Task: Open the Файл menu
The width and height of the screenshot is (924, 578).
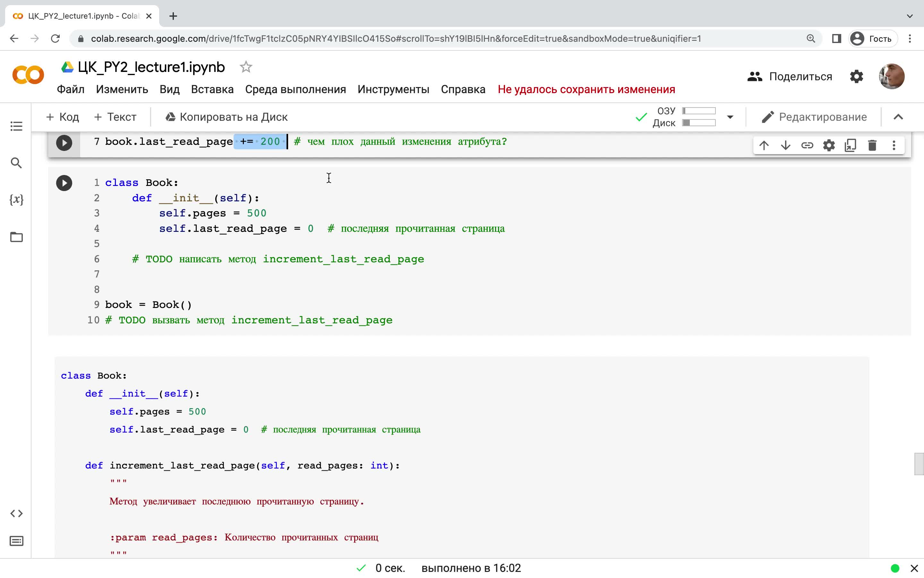Action: coord(71,90)
